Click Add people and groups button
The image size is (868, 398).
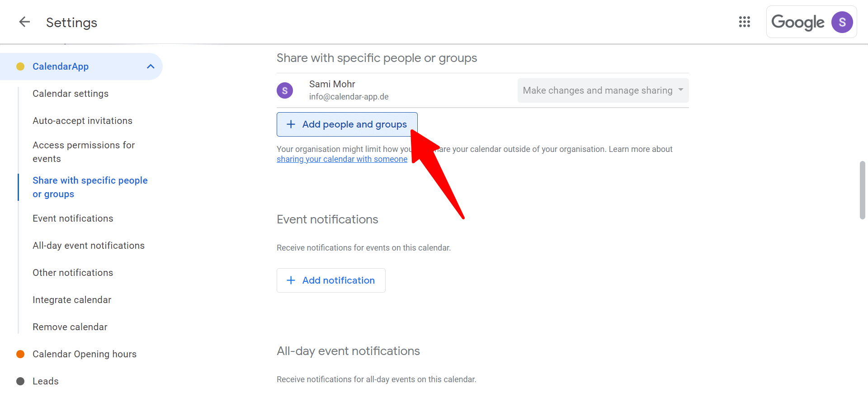coord(347,124)
